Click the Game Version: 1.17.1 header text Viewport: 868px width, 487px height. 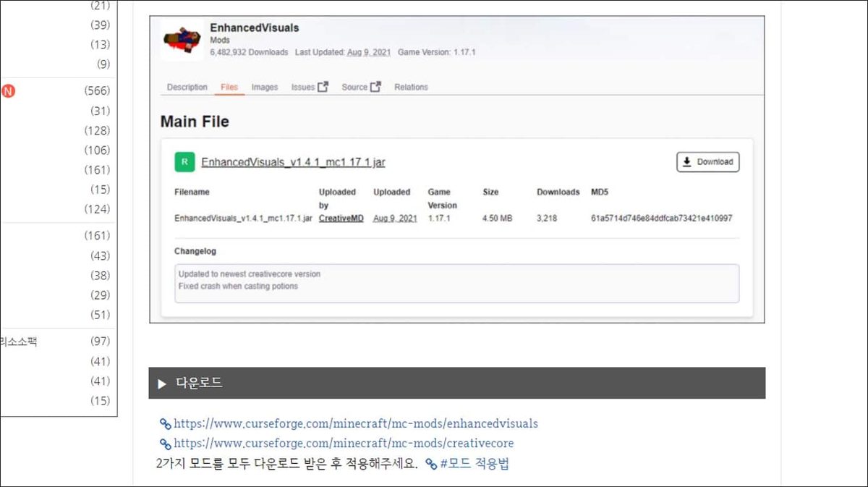tap(437, 52)
